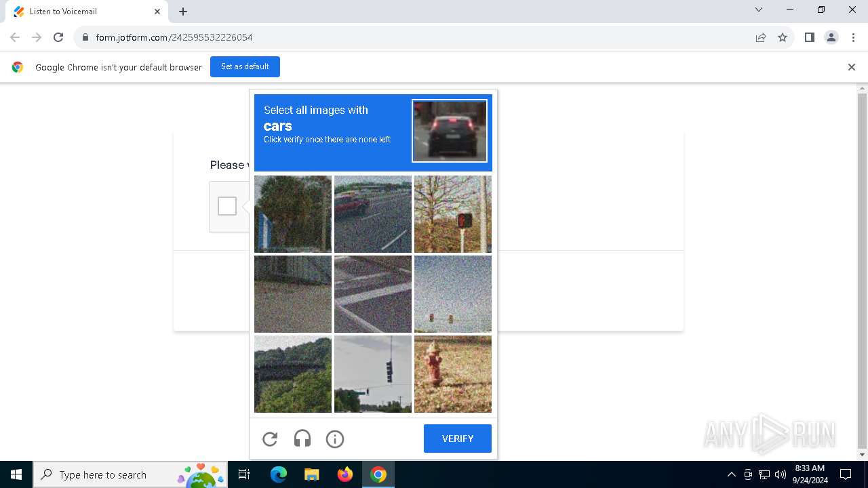The width and height of the screenshot is (868, 488).
Task: Select tile with red car on road
Action: click(373, 214)
